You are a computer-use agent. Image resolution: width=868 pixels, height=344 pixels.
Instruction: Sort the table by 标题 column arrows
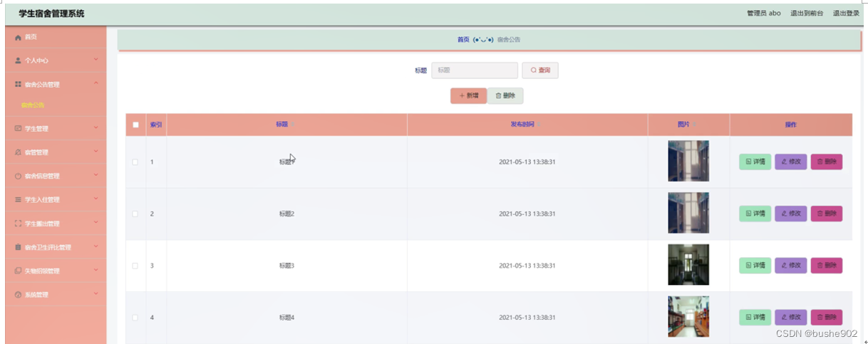[292, 125]
